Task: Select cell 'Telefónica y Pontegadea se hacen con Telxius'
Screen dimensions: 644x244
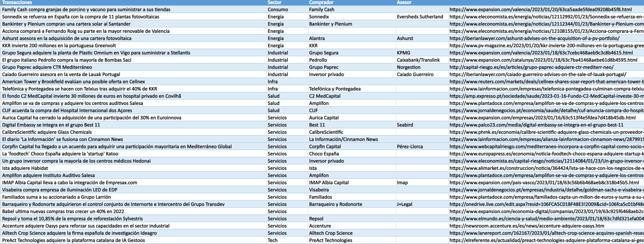Action: pos(133,89)
